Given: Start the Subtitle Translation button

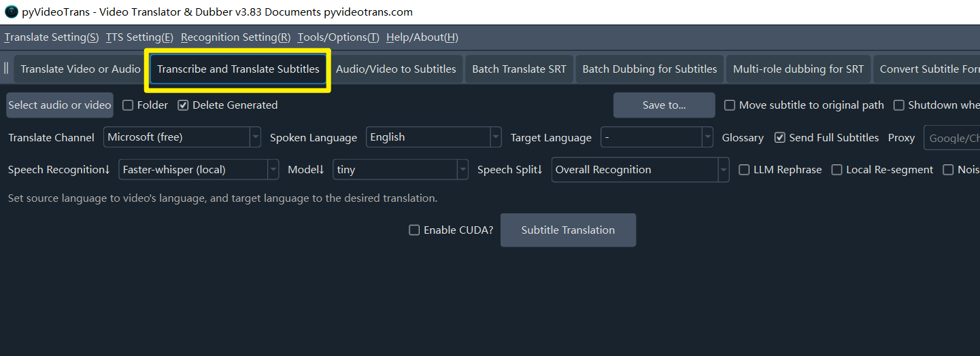Looking at the screenshot, I should (x=568, y=230).
